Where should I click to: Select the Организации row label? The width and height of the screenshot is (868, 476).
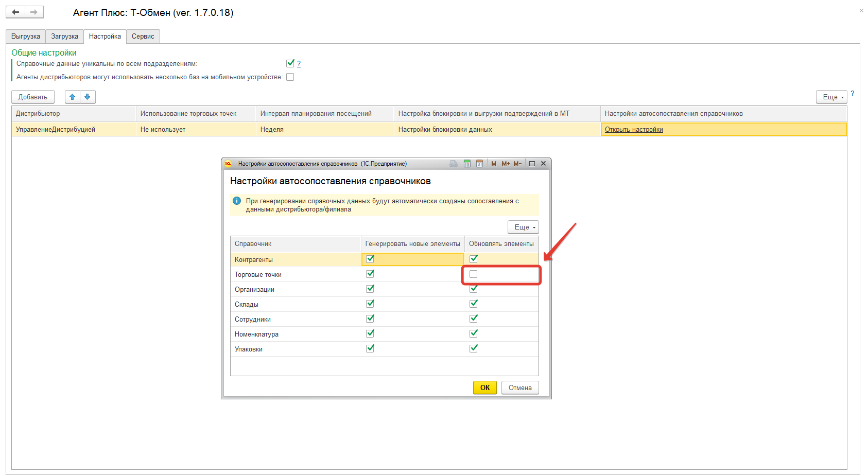[x=254, y=290]
